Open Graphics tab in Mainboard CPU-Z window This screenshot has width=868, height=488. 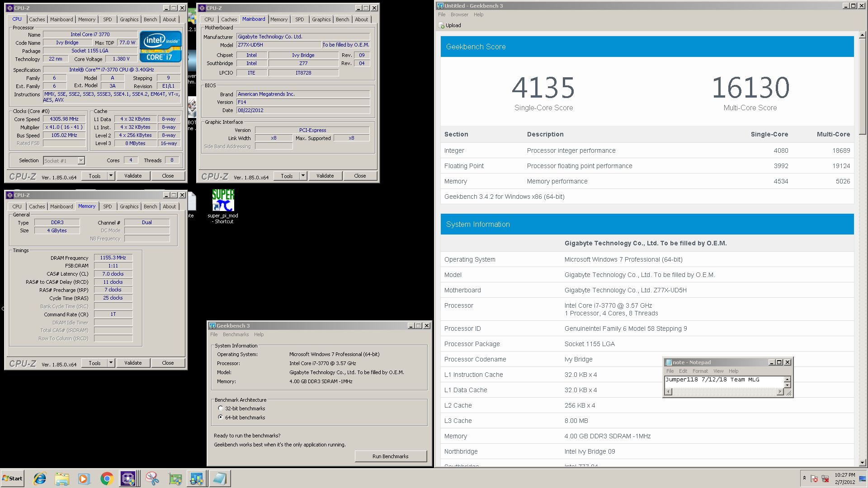321,19
